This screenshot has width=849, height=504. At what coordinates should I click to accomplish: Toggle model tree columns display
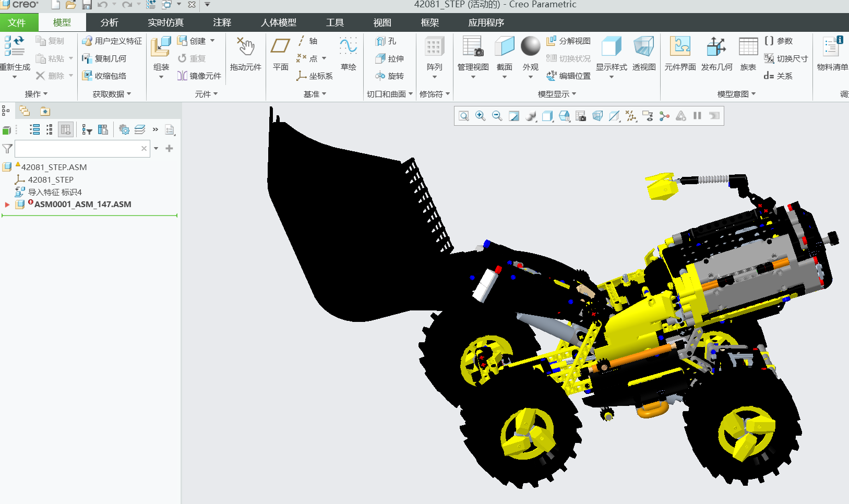pos(66,129)
